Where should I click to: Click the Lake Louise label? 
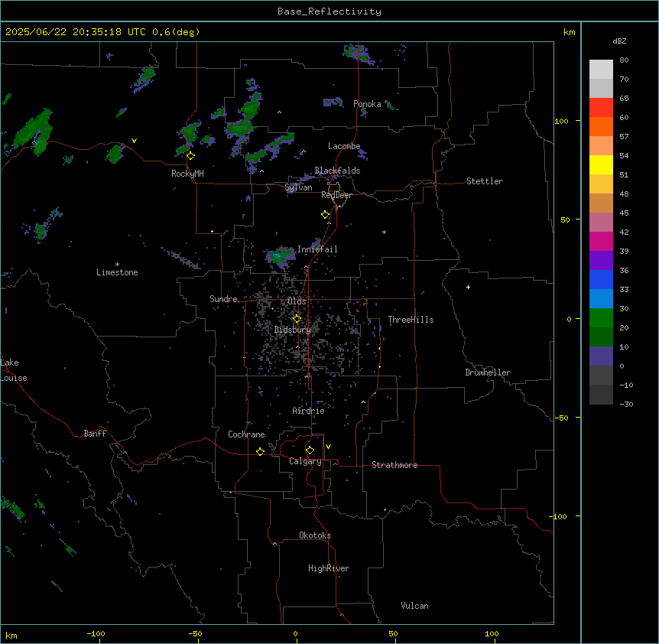coord(14,370)
